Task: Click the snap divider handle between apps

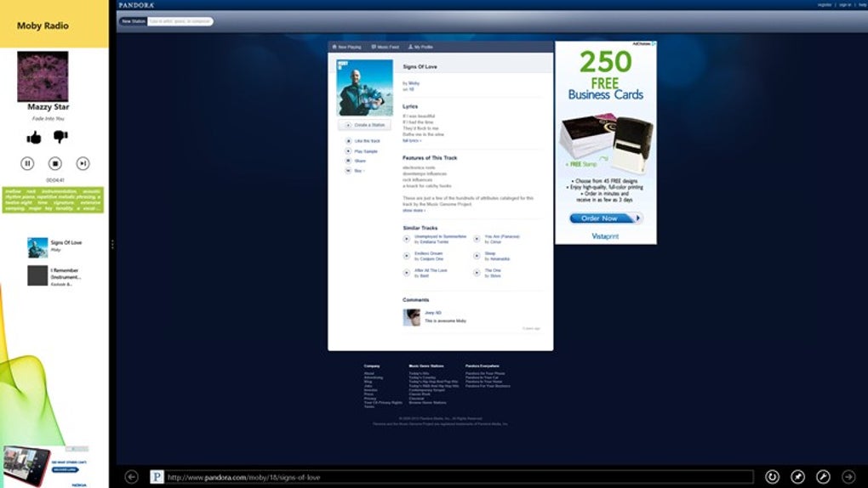Action: click(112, 244)
